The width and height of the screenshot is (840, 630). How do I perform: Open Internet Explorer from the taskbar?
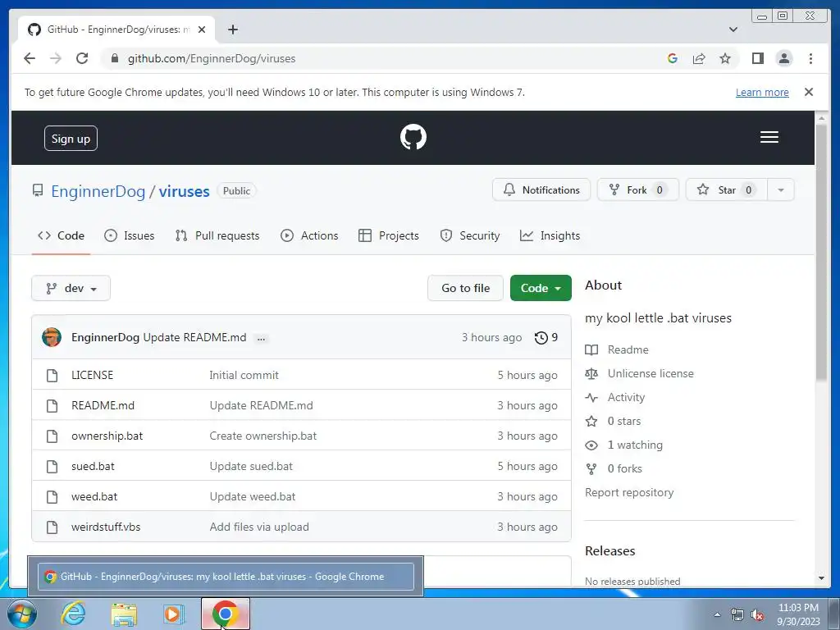click(x=73, y=614)
